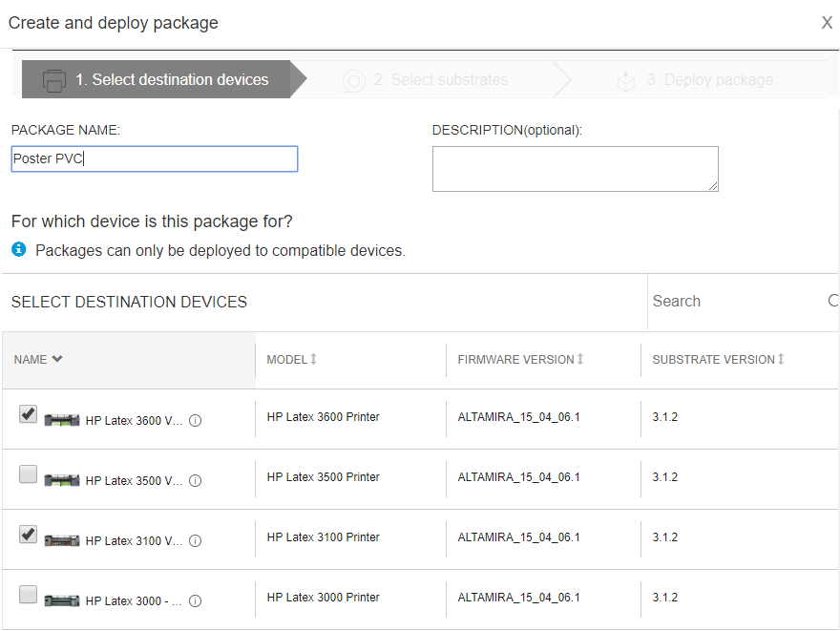Click firmware version of HP Latex 3100 row
The image size is (840, 631).
[518, 536]
